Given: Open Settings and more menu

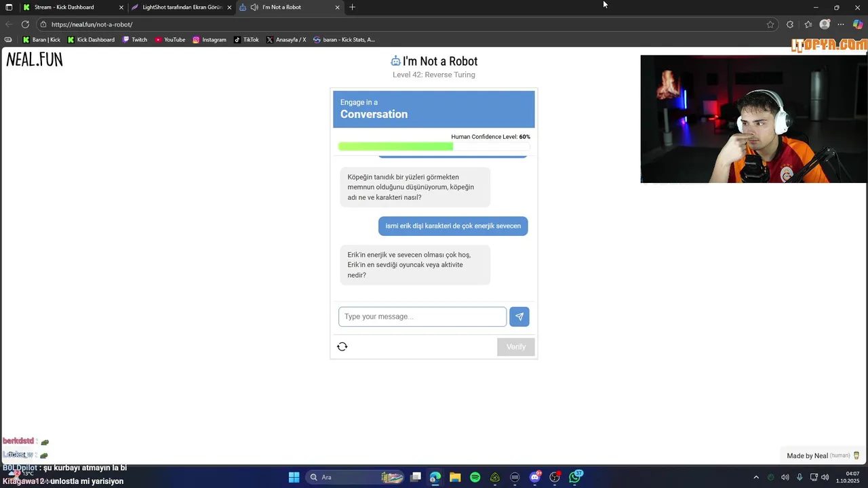Looking at the screenshot, I should pos(842,24).
